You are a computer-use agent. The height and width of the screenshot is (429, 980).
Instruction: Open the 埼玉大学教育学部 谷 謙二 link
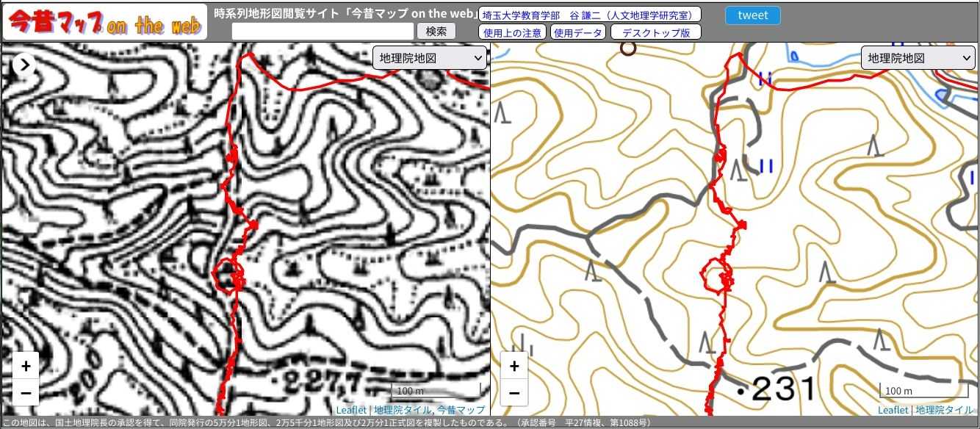[x=589, y=15]
